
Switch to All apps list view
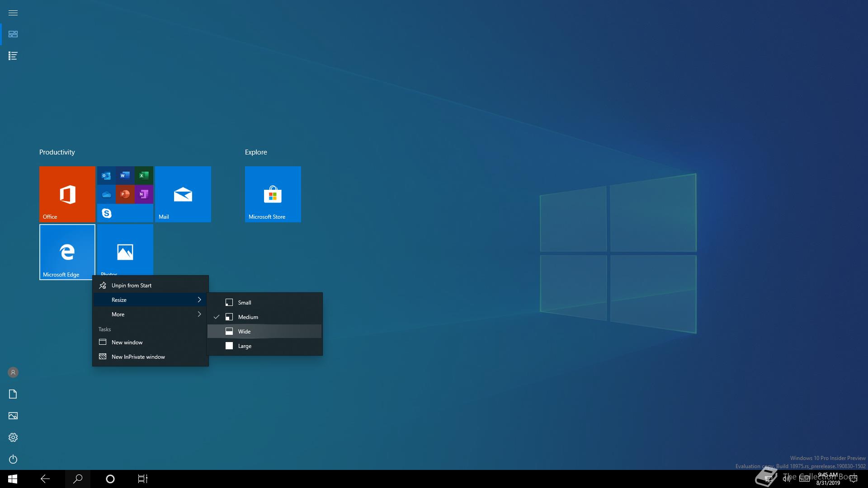click(x=13, y=56)
